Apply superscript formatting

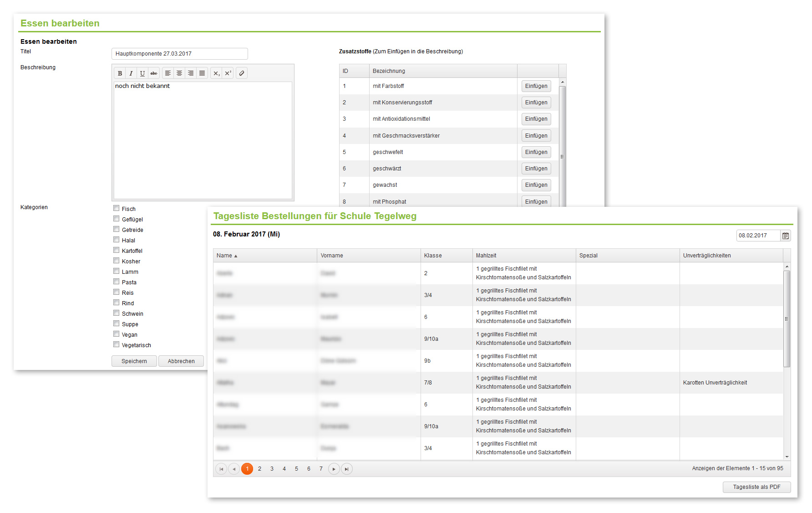coord(228,73)
